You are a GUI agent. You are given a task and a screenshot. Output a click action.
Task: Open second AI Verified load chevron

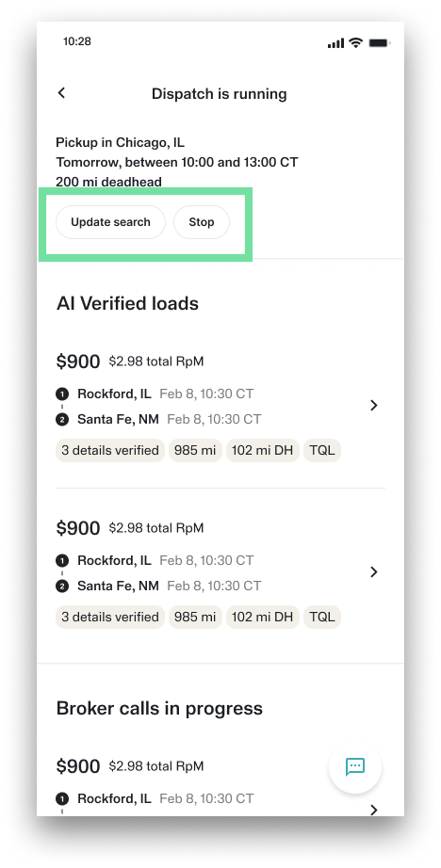[x=374, y=571]
